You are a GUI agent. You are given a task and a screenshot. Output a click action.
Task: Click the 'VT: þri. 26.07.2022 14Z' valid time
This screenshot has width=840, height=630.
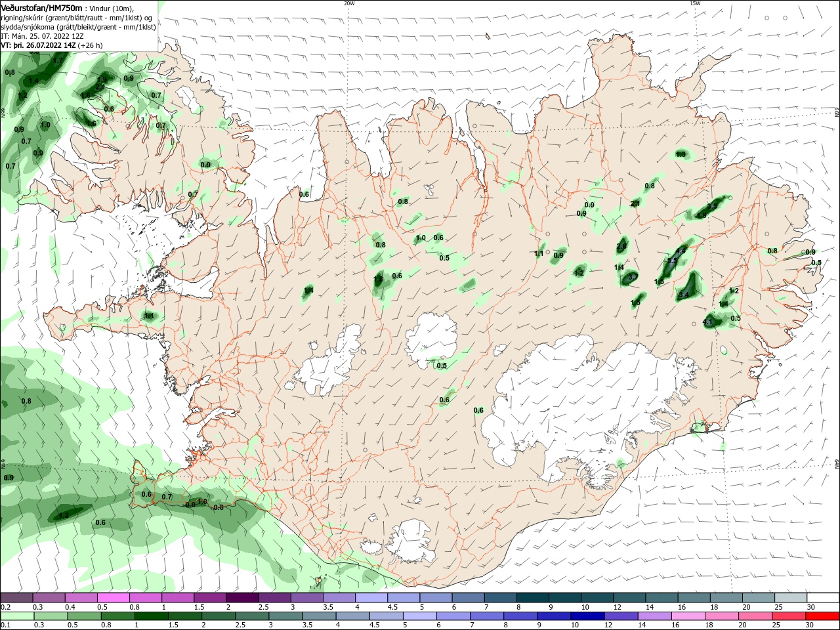[x=38, y=45]
